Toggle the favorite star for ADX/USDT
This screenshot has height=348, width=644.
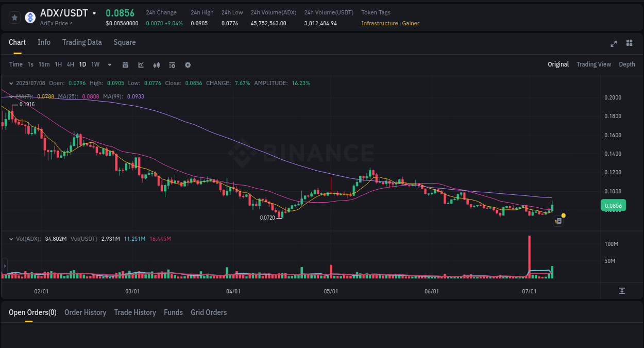(14, 17)
